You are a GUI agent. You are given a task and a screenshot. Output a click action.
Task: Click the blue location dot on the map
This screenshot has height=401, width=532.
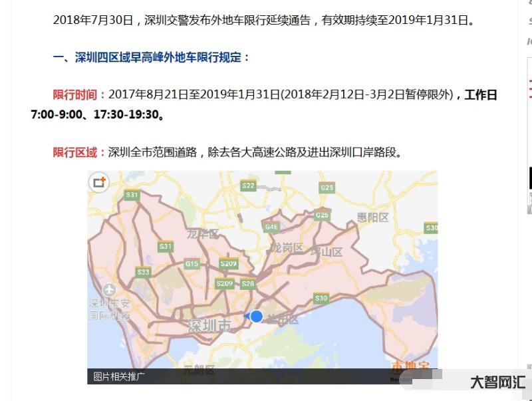[x=257, y=316]
